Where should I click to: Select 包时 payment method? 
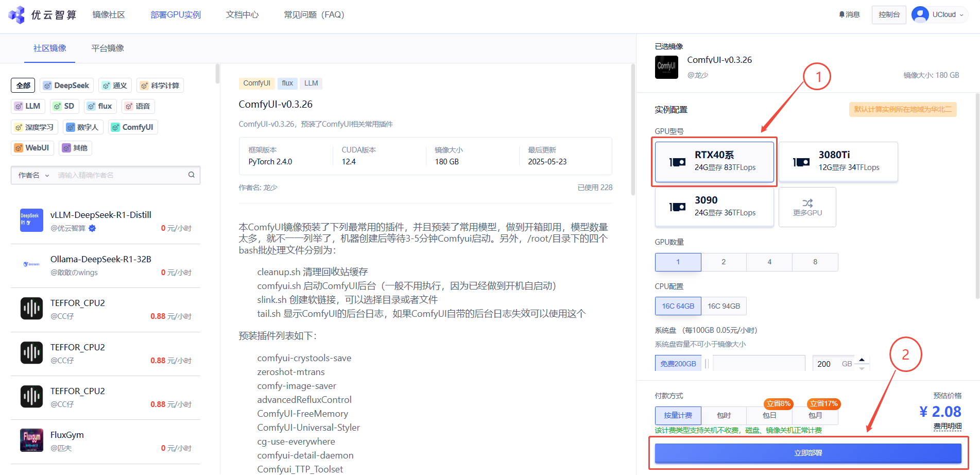click(724, 415)
